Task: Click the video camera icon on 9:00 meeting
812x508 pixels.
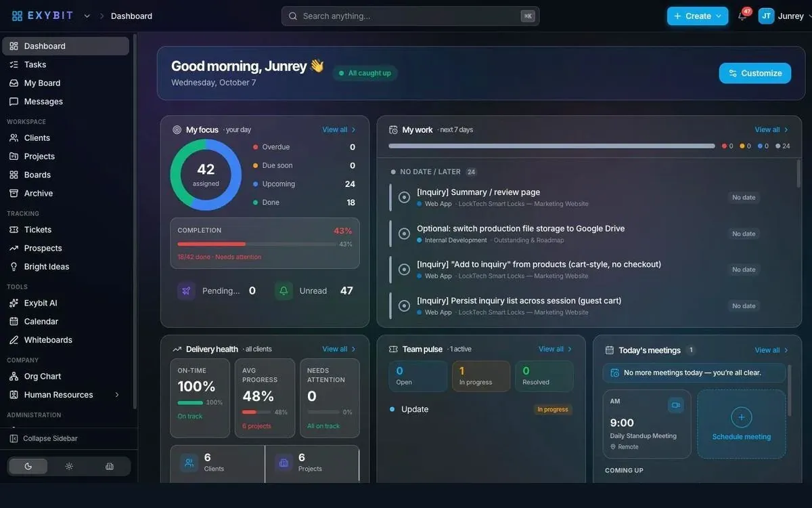Action: point(675,405)
